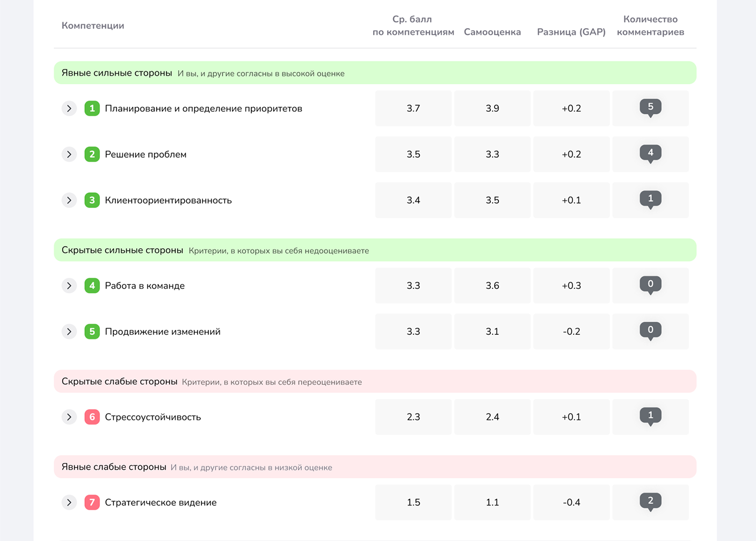756x541 pixels.
Task: Select the red badge 7 next to Стратегическое видение
Action: coord(92,502)
